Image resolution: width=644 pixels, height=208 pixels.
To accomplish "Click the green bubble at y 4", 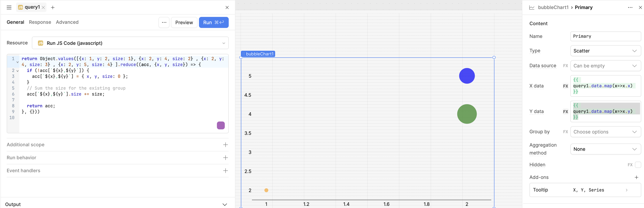I will [x=467, y=114].
